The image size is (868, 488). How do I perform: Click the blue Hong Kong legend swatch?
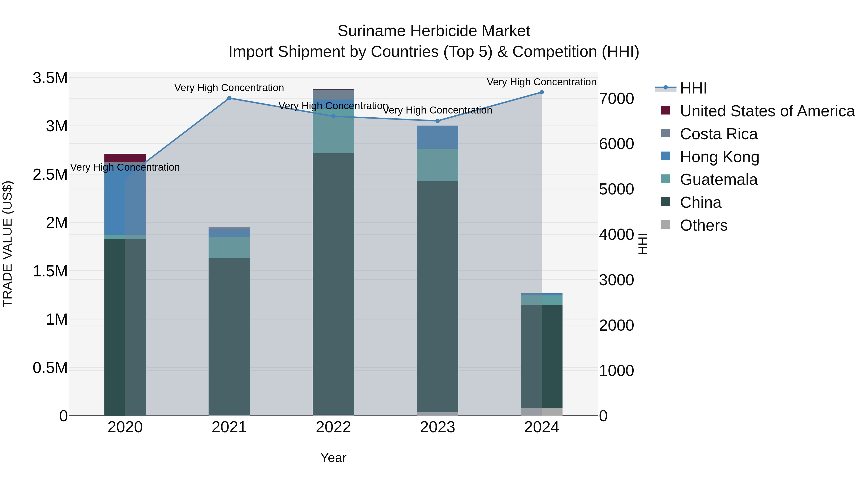coord(665,156)
